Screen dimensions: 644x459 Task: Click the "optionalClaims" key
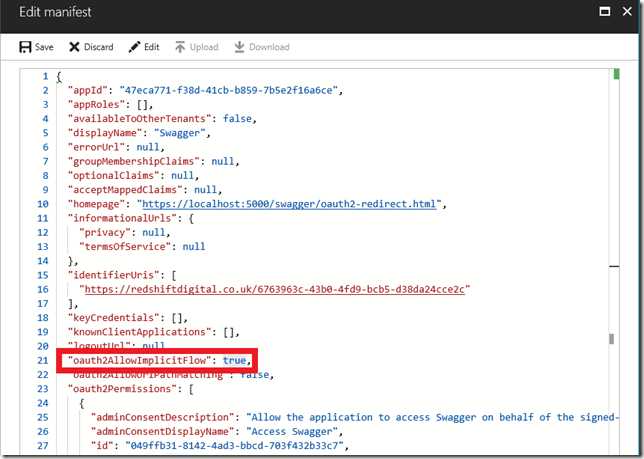(113, 176)
